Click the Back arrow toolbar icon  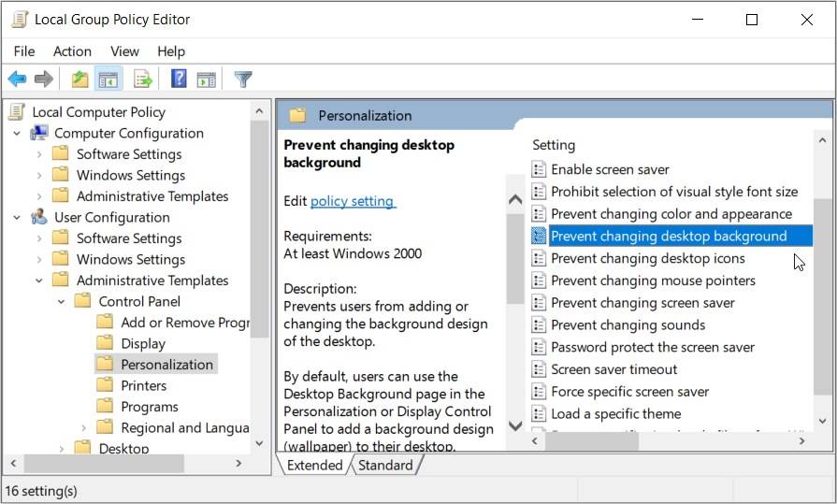pos(17,79)
